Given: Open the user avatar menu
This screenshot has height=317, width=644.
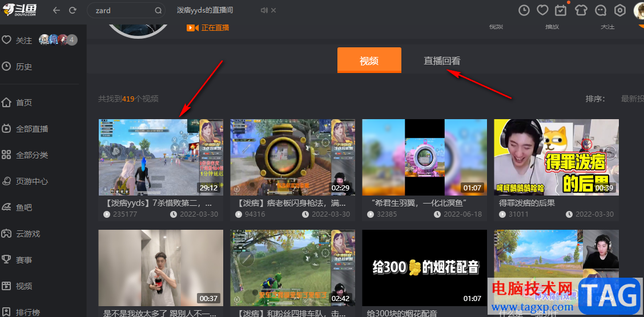Looking at the screenshot, I should coord(639,10).
